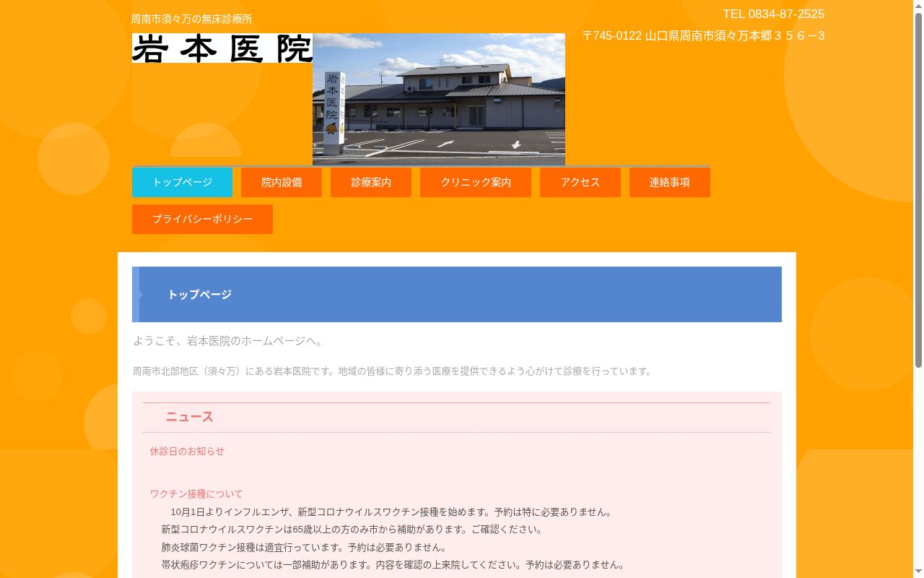Click the 岩本医院 logo image
This screenshot has width=924, height=578.
(222, 48)
